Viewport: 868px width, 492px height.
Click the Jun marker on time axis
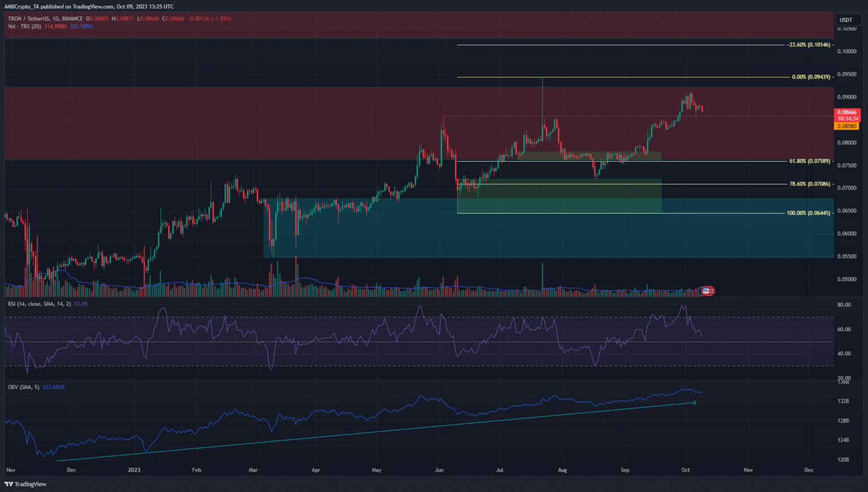(x=440, y=470)
